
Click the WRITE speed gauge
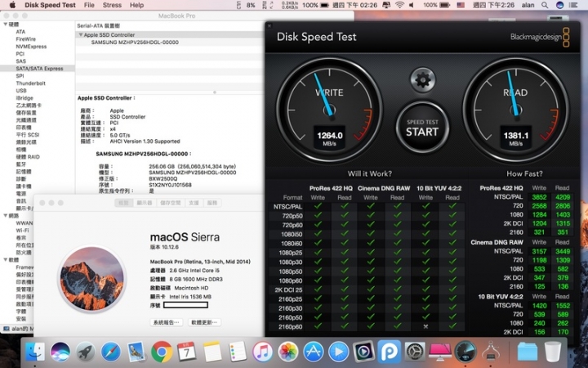[329, 110]
